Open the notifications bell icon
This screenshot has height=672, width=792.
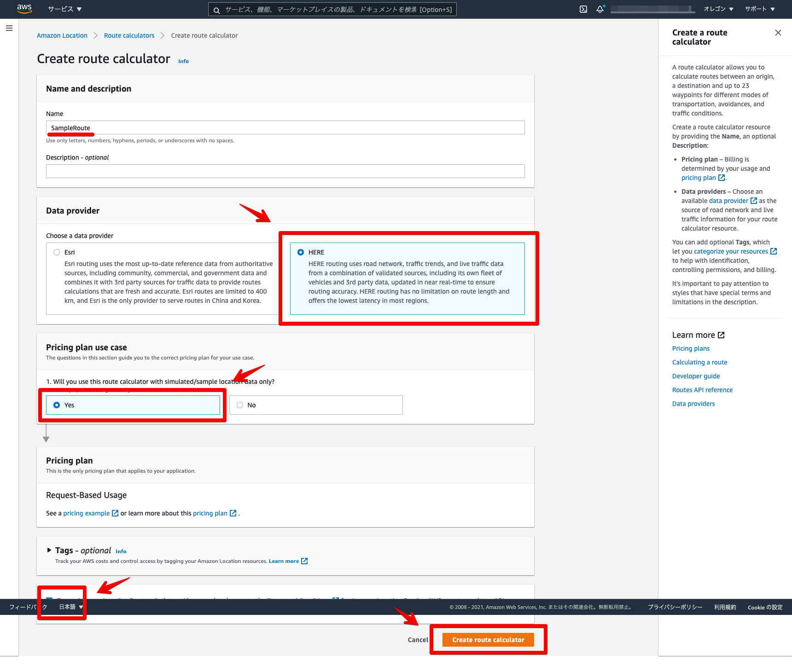[600, 9]
